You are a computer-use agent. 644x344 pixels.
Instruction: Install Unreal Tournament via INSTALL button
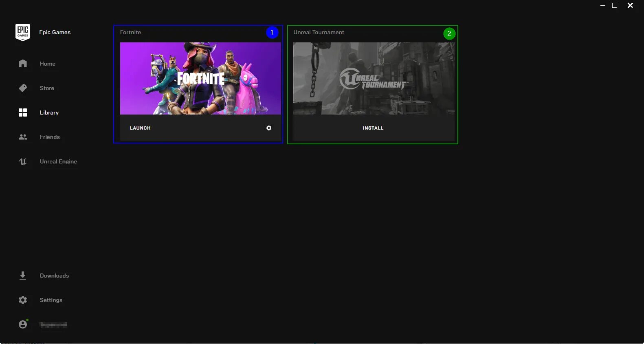374,128
